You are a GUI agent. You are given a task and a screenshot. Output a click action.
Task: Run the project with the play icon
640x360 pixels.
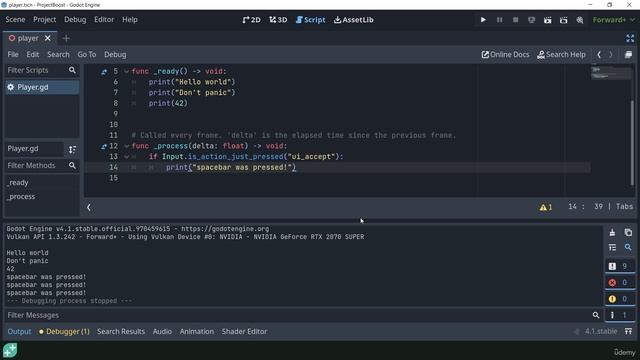click(483, 20)
